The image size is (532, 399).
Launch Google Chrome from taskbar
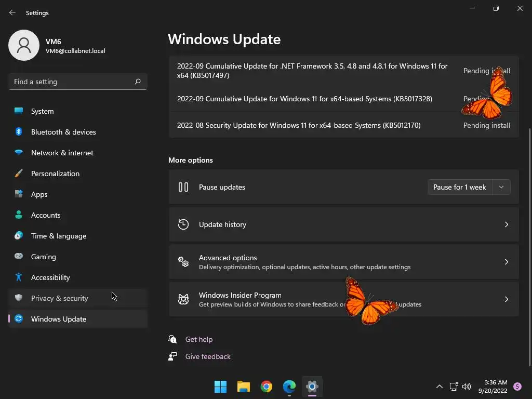tap(267, 387)
